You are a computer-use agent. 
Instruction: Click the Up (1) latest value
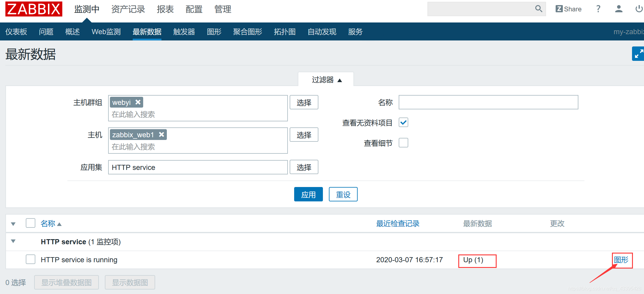(473, 260)
